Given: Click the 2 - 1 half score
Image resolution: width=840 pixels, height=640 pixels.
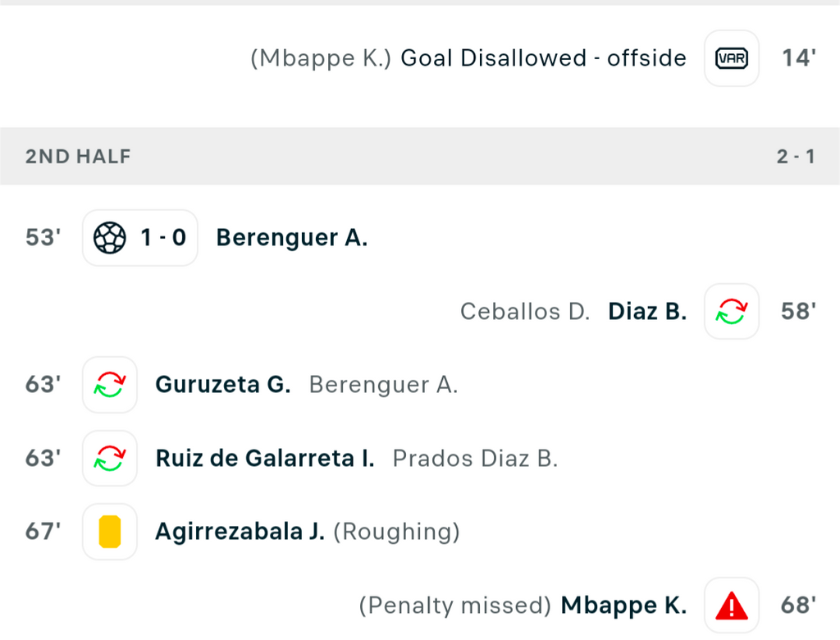Looking at the screenshot, I should [795, 157].
